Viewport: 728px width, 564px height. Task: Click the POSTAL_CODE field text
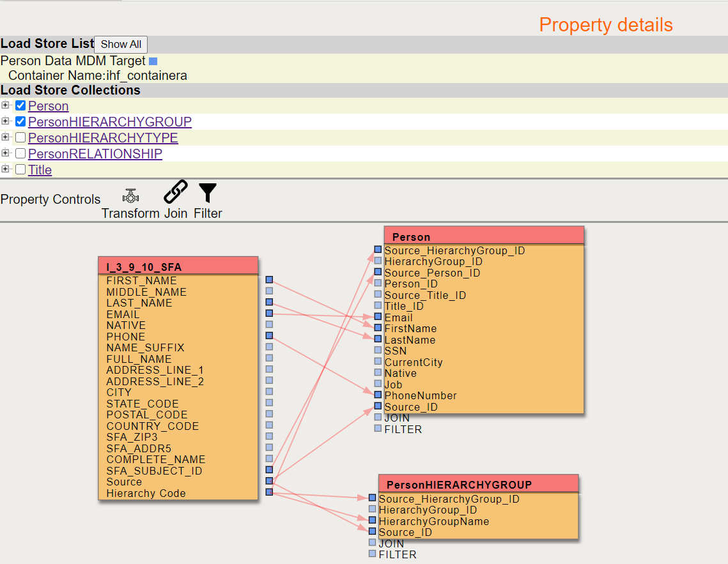tap(147, 415)
